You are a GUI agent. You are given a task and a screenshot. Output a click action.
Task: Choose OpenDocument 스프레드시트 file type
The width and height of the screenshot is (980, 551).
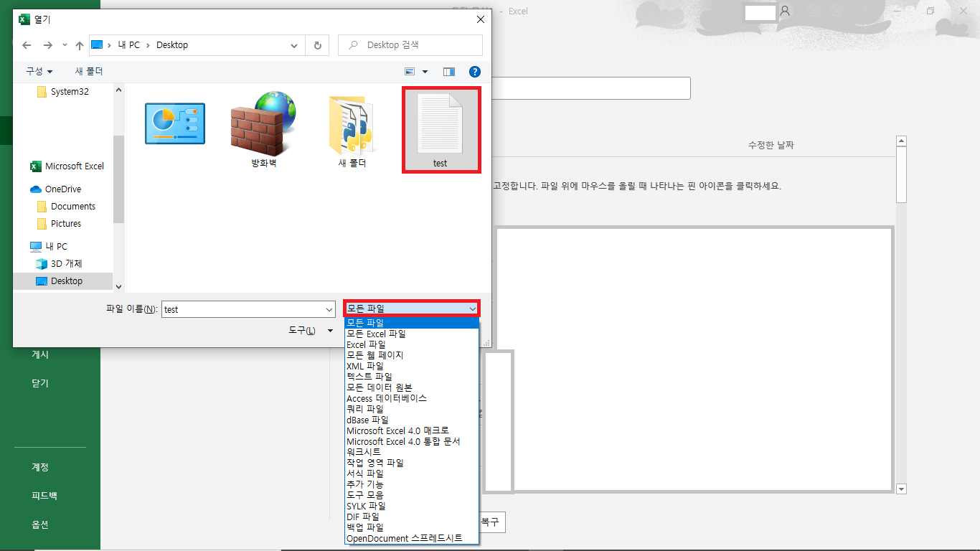point(411,538)
